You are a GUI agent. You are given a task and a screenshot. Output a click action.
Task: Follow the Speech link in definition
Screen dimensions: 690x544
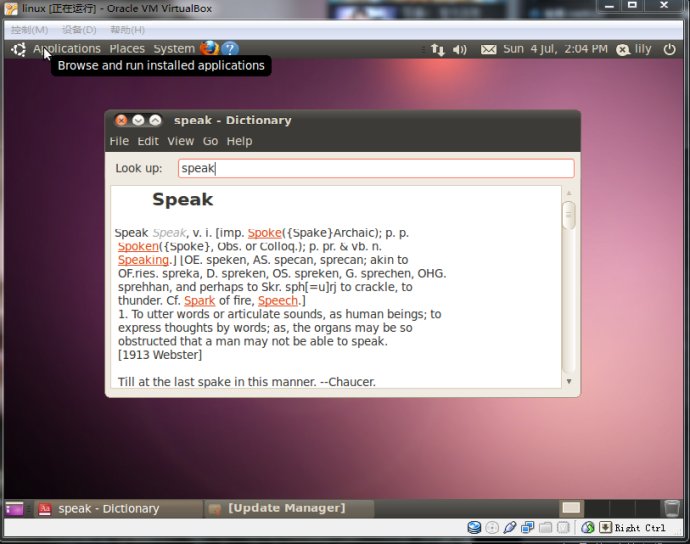click(x=278, y=301)
